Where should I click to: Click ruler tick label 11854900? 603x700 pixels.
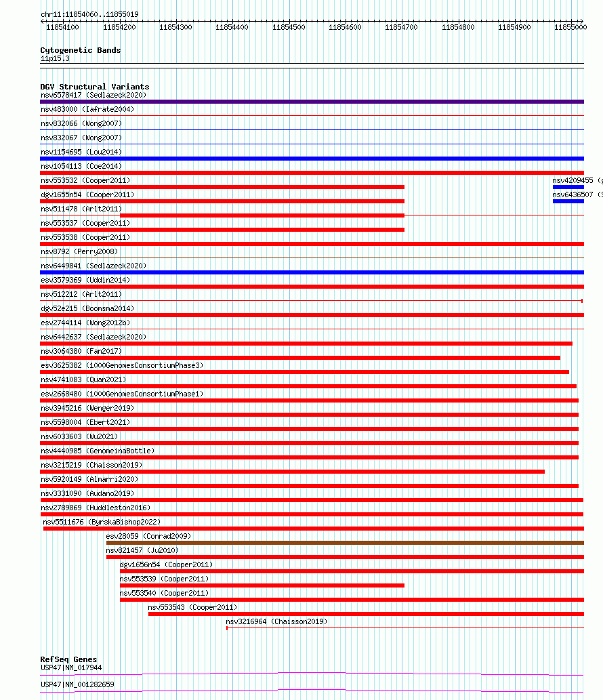(x=514, y=27)
